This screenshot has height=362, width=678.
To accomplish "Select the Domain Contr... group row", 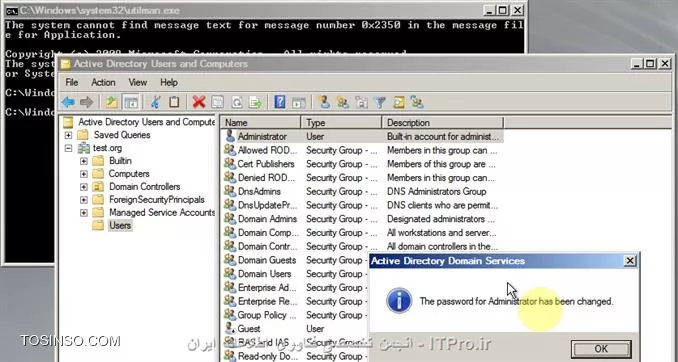I will pyautogui.click(x=362, y=247).
